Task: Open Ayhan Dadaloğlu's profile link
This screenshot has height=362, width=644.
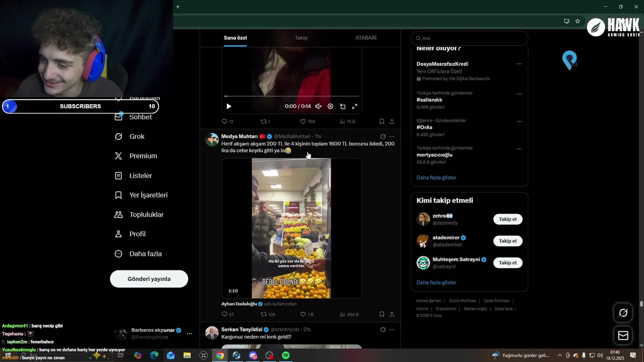Action: (239, 304)
